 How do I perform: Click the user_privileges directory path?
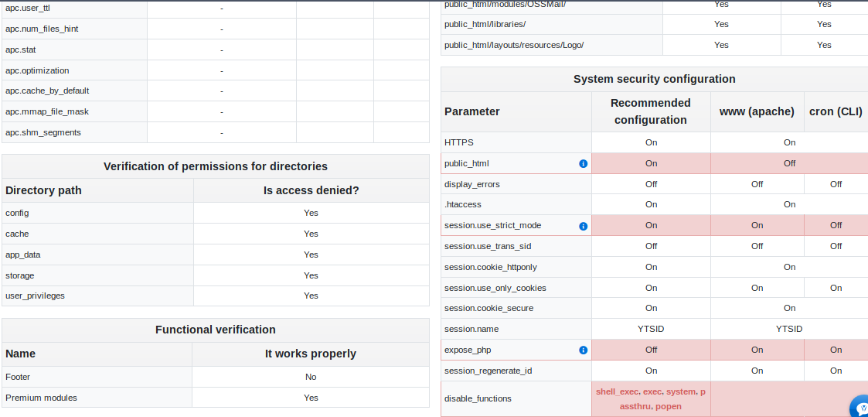(35, 296)
